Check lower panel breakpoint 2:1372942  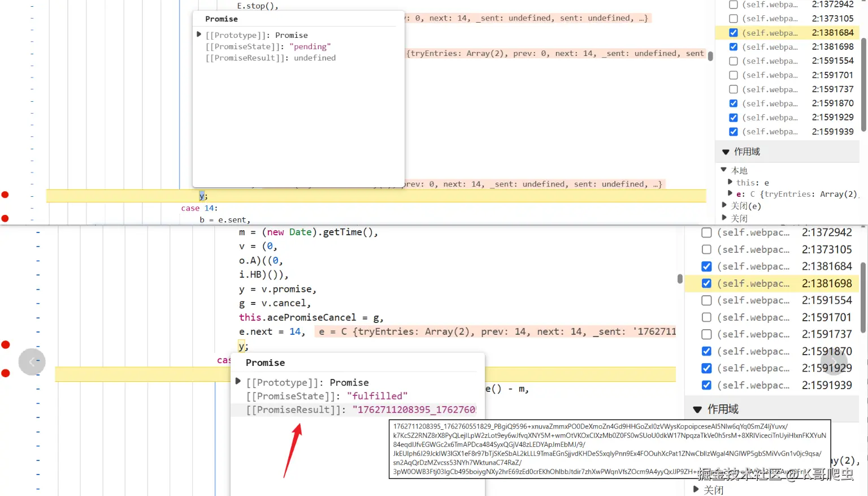coord(706,232)
